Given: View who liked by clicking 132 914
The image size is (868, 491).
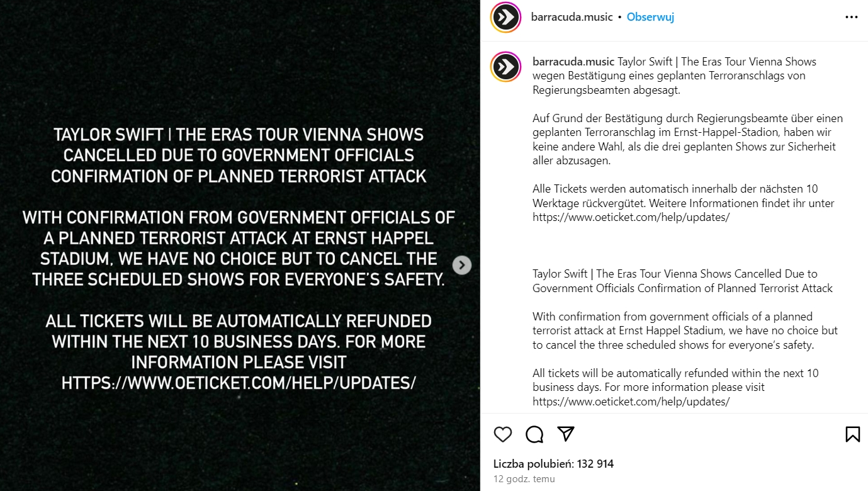Looking at the screenshot, I should pos(595,463).
